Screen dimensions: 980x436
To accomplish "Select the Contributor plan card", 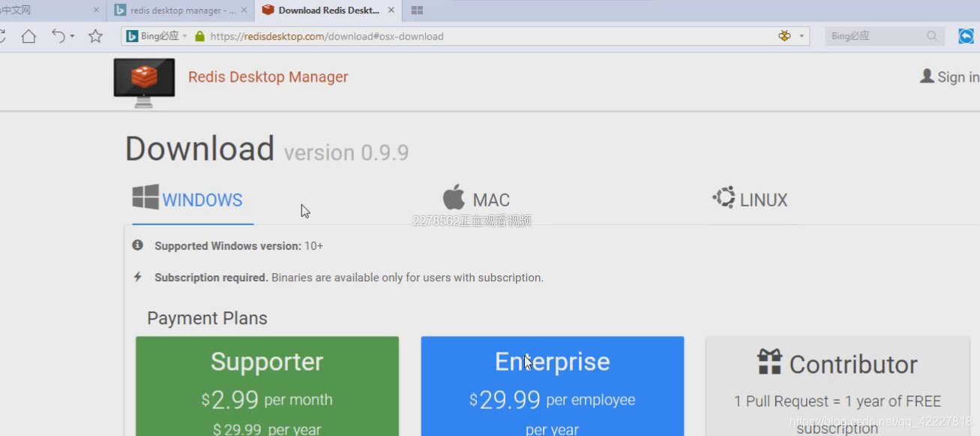I will pyautogui.click(x=838, y=386).
